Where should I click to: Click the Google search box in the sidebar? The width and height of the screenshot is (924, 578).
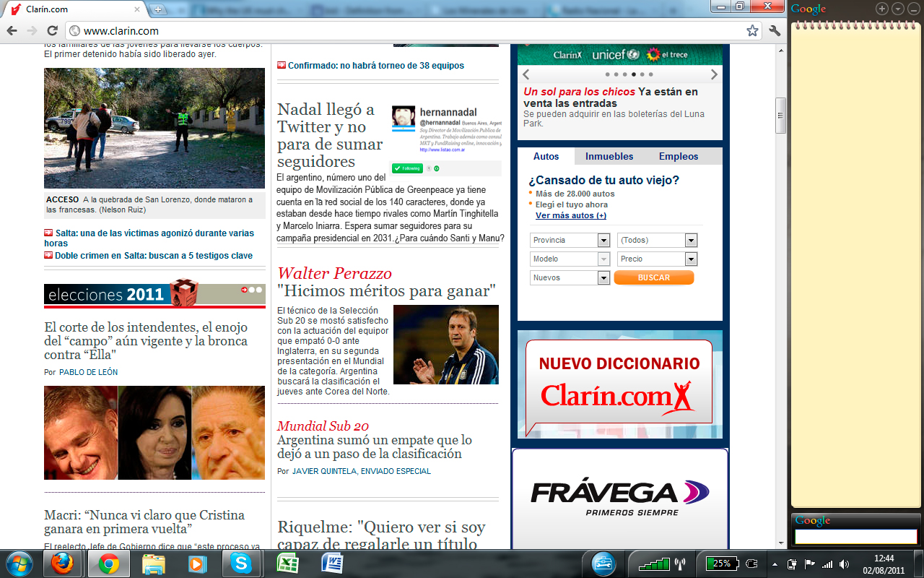[855, 537]
